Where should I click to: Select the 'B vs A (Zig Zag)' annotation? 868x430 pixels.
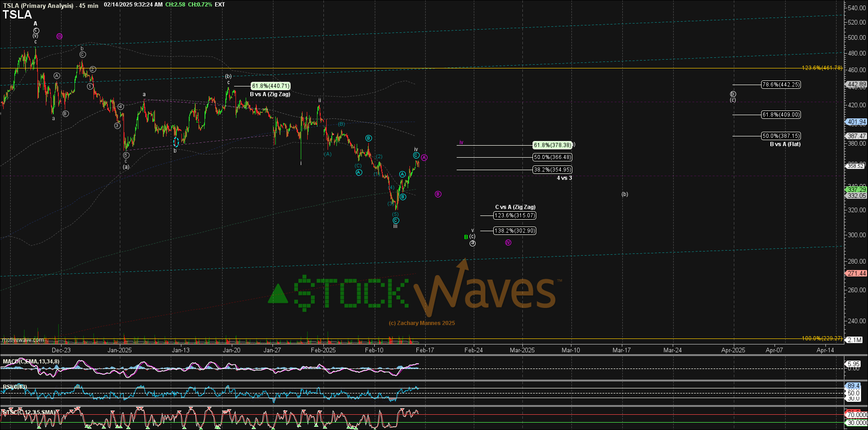pos(270,94)
